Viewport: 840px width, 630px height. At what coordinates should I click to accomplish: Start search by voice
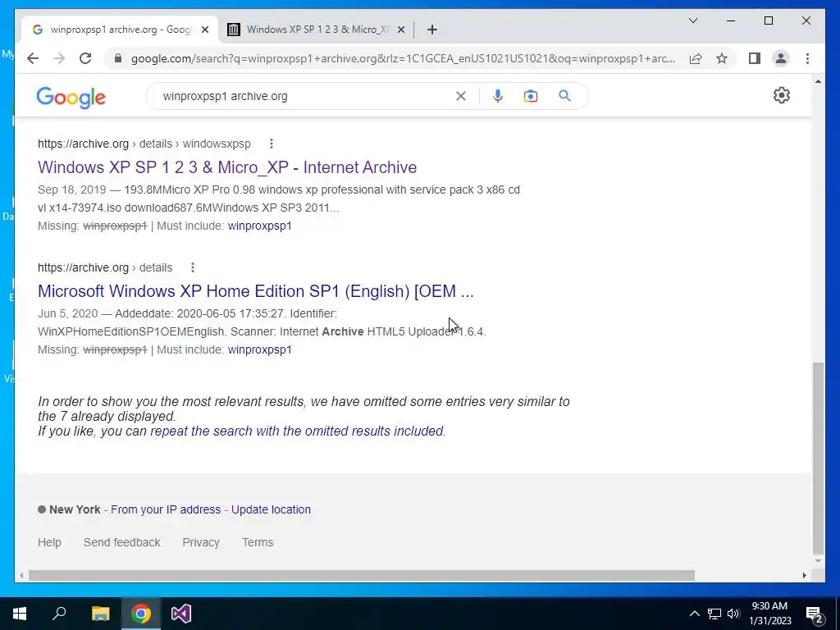[x=498, y=96]
